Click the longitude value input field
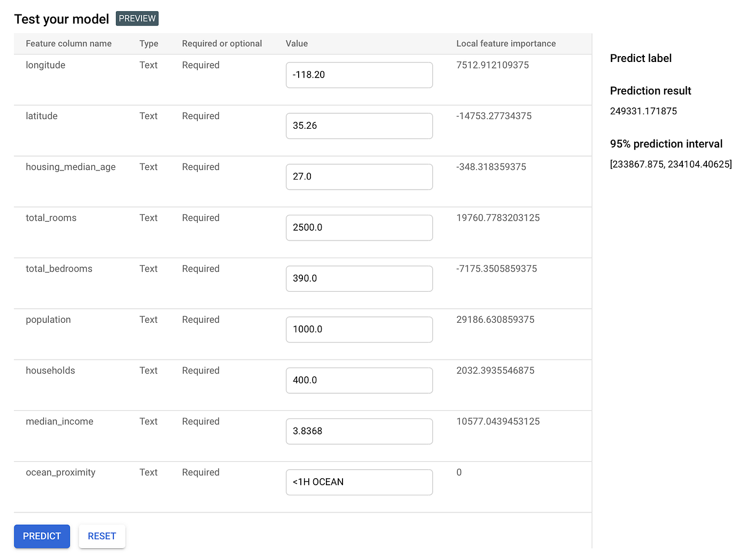Viewport: 748px width, 560px height. 359,75
